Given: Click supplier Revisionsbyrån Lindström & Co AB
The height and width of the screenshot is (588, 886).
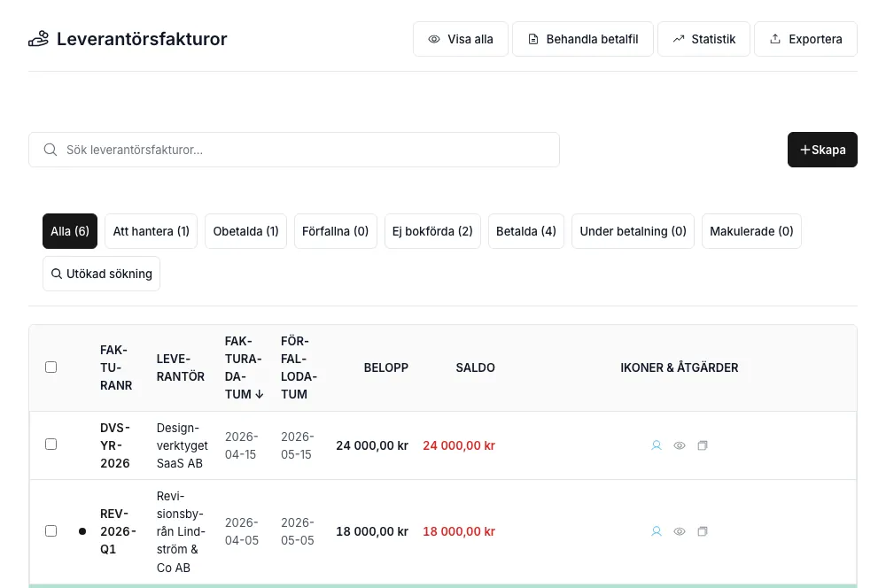Looking at the screenshot, I should (181, 531).
